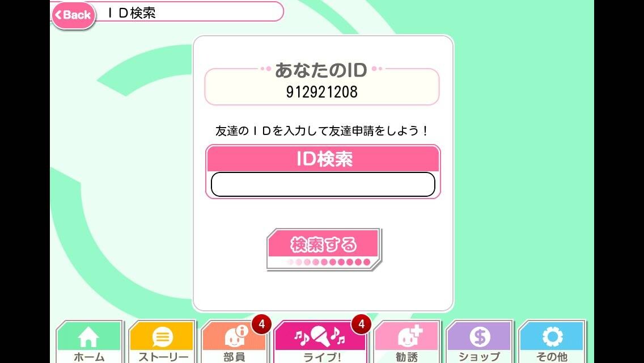Open the ライブ! microphone icon

coord(320,336)
